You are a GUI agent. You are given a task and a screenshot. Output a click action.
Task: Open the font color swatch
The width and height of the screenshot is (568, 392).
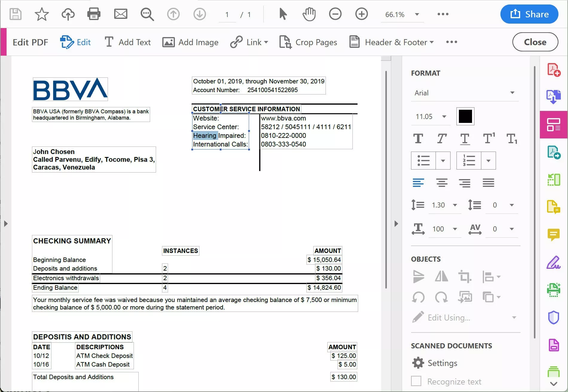click(x=465, y=116)
